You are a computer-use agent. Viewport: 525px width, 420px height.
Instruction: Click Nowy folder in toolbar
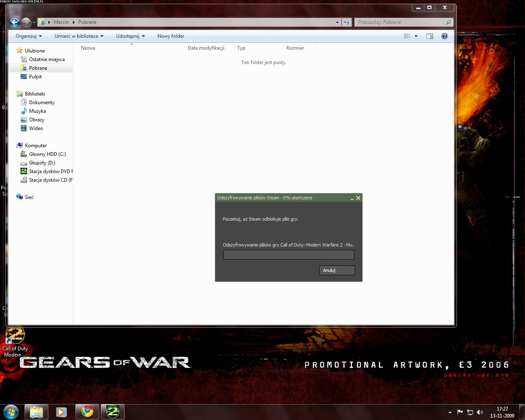171,36
